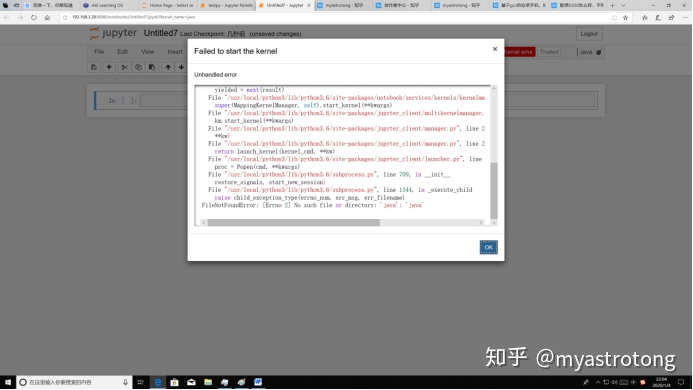
Task: Click the Mail taskbar icon
Action: [x=191, y=382]
